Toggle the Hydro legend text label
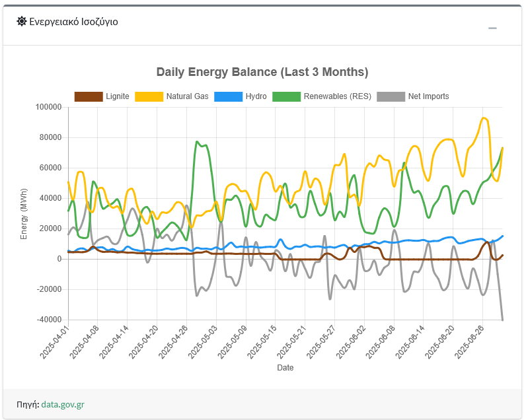Screen dimensions: 528x420 [256, 96]
